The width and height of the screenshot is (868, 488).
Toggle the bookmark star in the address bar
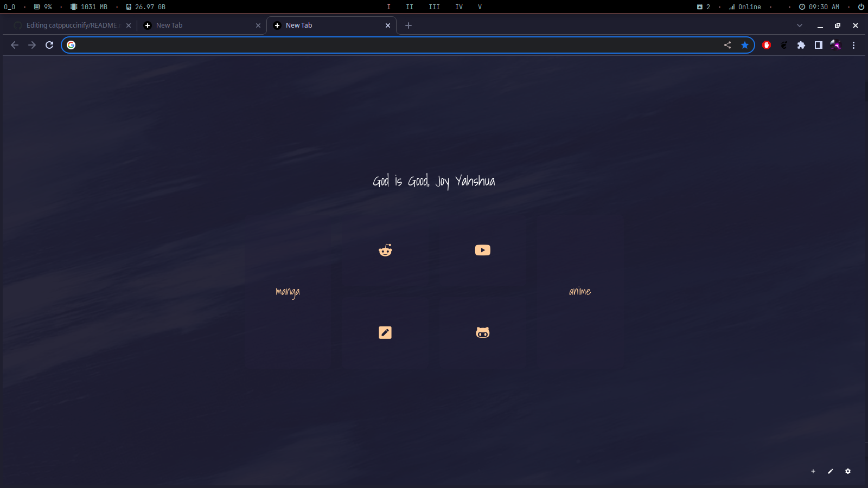(745, 45)
